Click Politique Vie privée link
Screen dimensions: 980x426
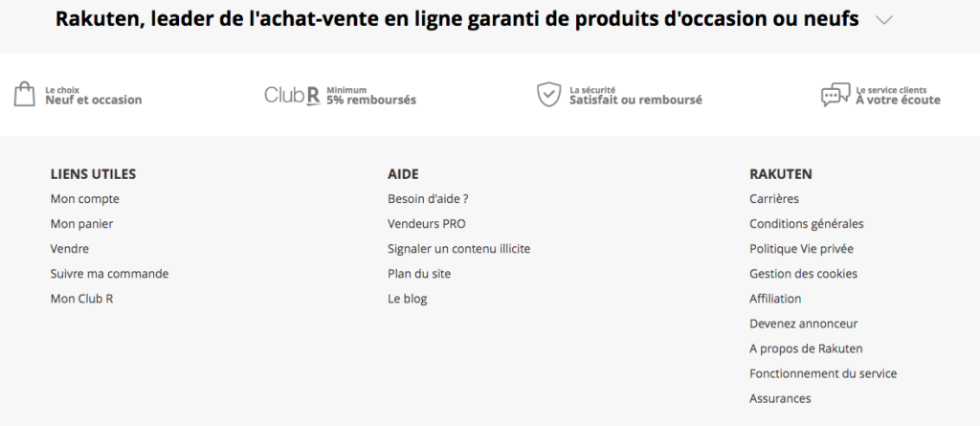(x=802, y=249)
